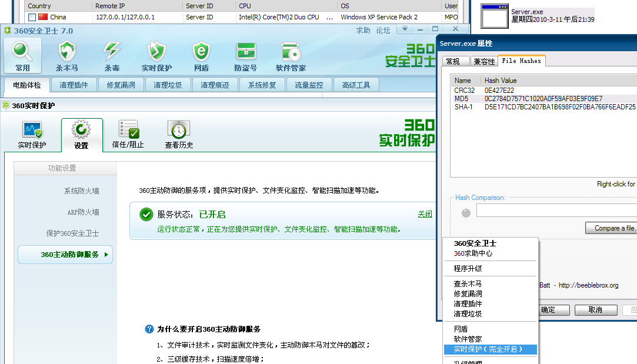Viewport: 637px width, 364px height.
Task: Choose 修复漏洞 in the context menu
Action: [491, 293]
